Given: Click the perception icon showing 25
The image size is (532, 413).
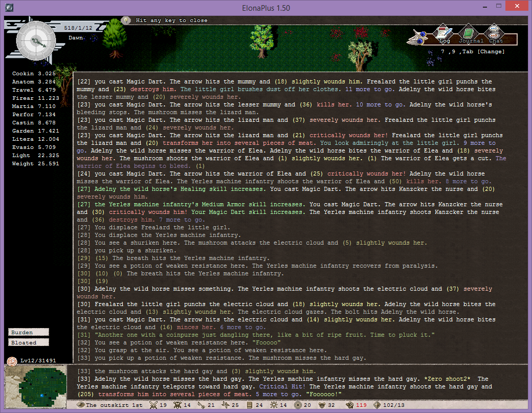Looking at the screenshot, I should 226,405.
